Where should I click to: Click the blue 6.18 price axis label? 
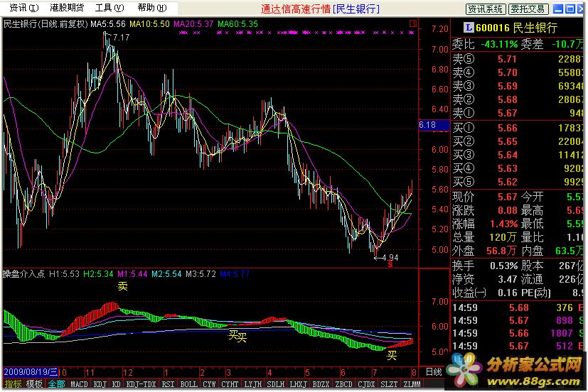(x=434, y=125)
